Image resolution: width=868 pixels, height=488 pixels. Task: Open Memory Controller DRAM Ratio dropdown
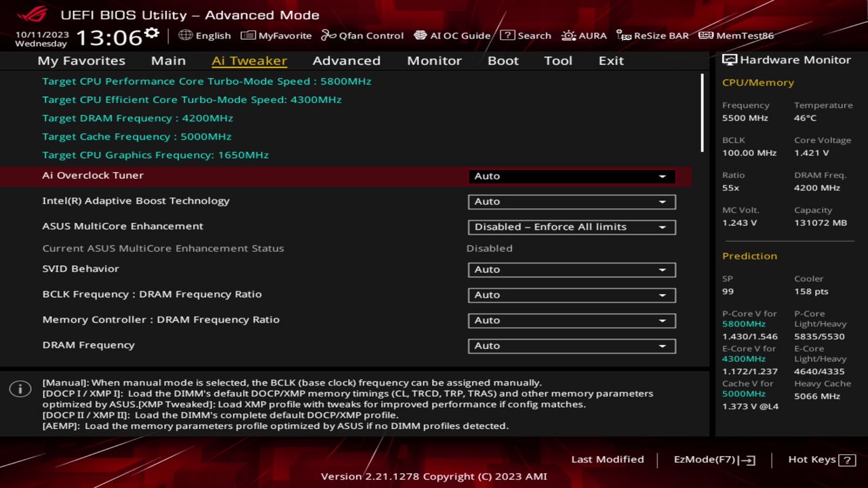[572, 321]
